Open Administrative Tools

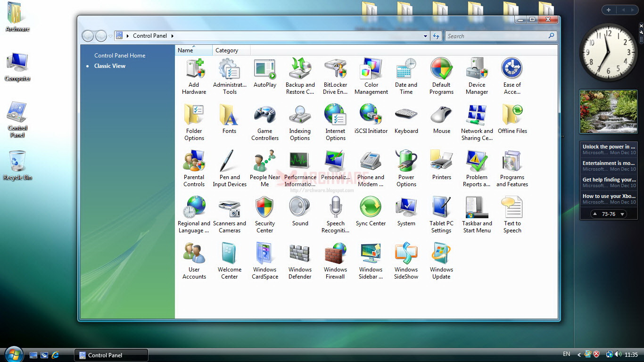coord(230,76)
